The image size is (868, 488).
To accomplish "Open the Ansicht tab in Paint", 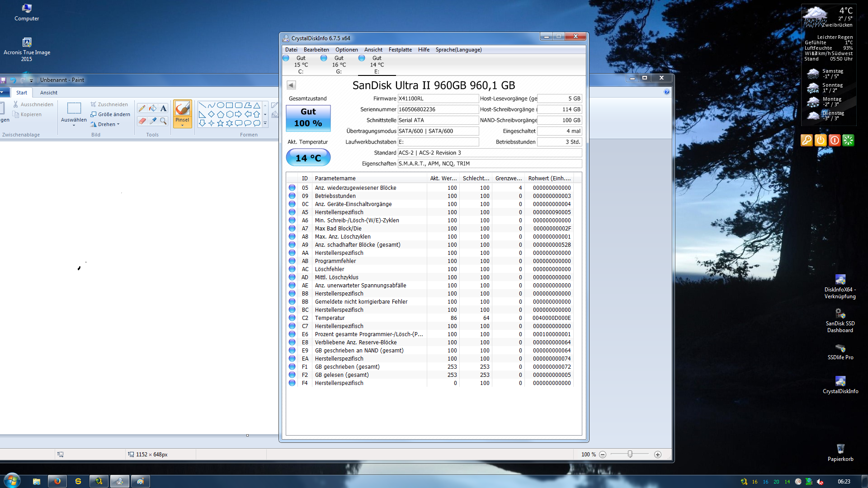I will [49, 93].
